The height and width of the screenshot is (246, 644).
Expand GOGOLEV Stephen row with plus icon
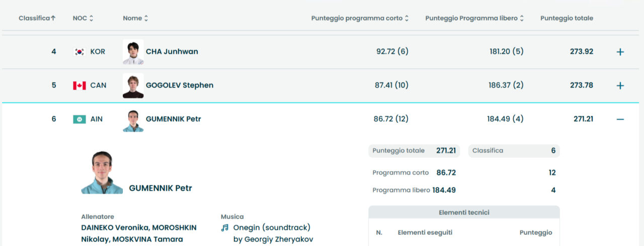[620, 86]
